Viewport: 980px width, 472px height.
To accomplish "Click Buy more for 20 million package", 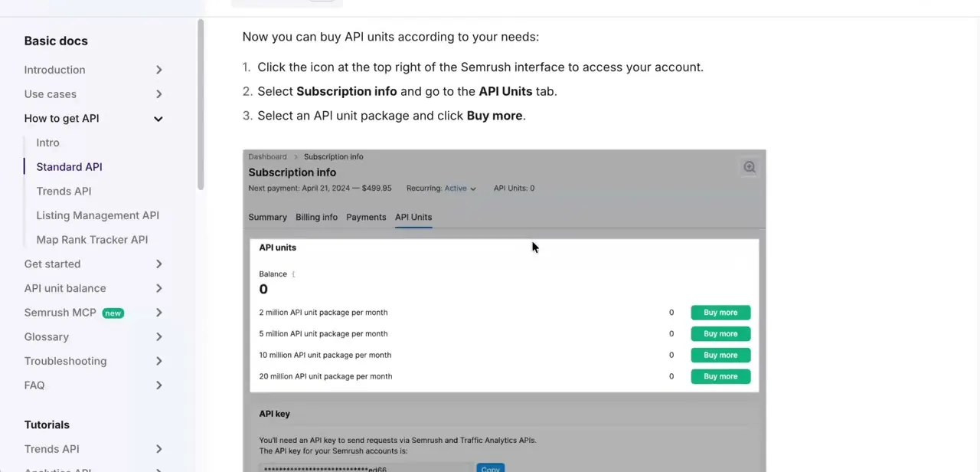I will point(720,377).
